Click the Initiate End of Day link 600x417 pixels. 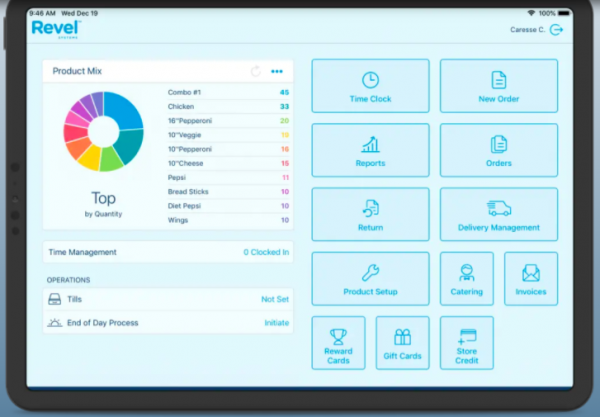[x=276, y=322]
